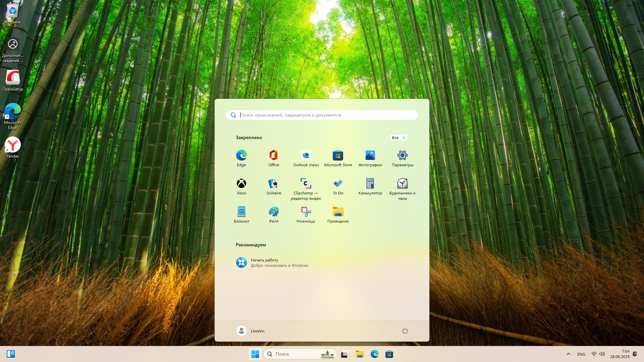This screenshot has width=644, height=362.
Task: Open To Do app
Action: pos(338,184)
